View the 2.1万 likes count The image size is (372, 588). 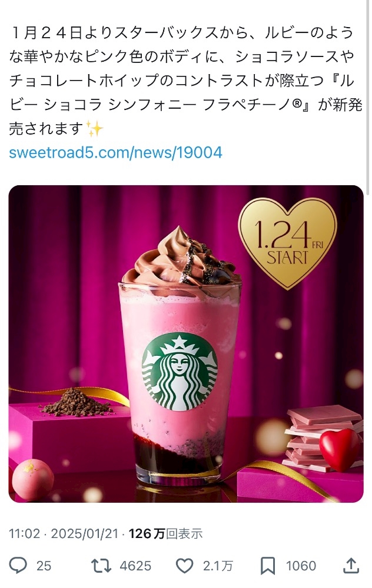tap(218, 566)
